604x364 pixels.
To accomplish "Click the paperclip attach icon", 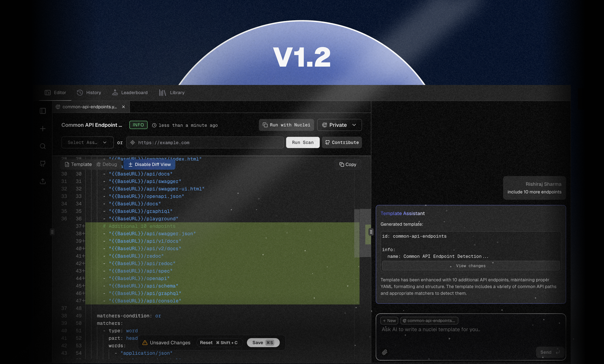I will 385,352.
